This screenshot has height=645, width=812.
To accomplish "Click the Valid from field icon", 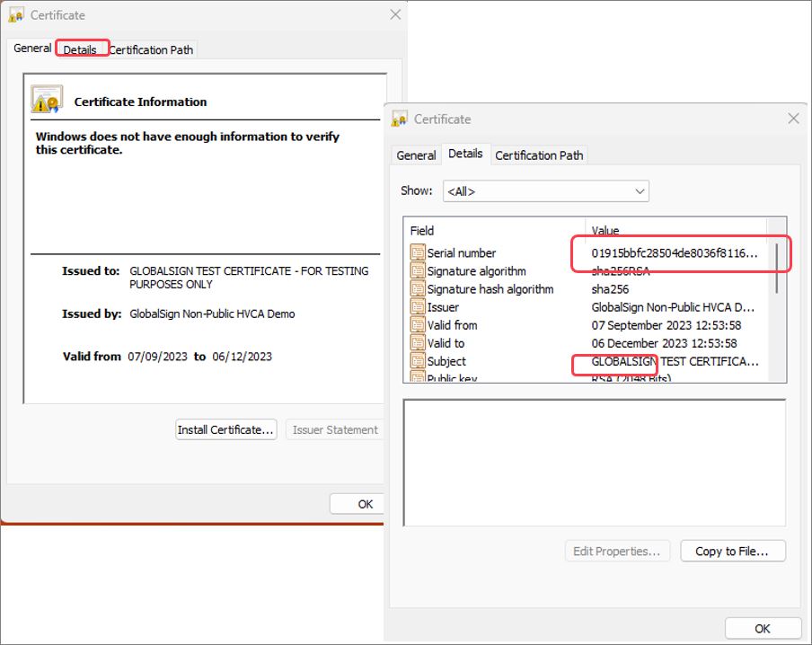I will 417,324.
